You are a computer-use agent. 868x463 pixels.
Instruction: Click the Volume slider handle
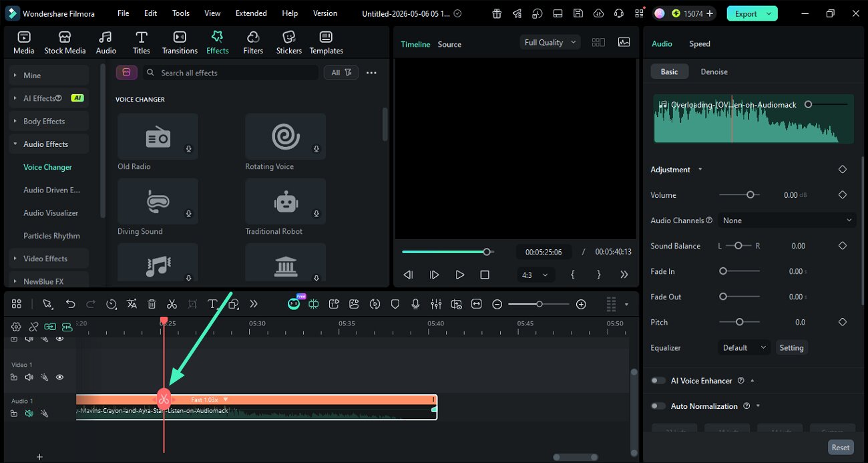(x=750, y=195)
